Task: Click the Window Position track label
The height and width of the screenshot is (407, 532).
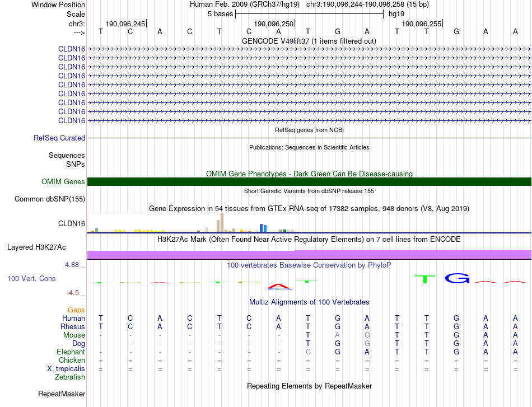Action: coord(58,4)
